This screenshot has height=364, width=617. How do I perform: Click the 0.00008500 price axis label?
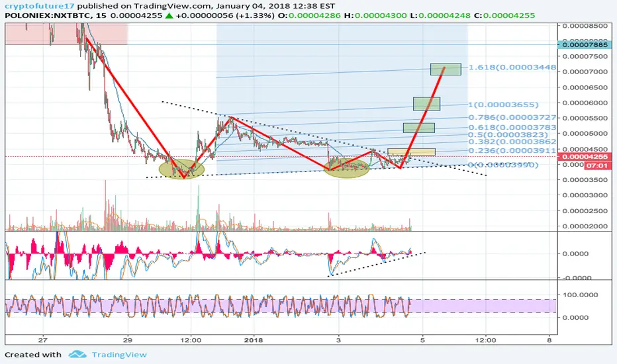[x=585, y=26]
